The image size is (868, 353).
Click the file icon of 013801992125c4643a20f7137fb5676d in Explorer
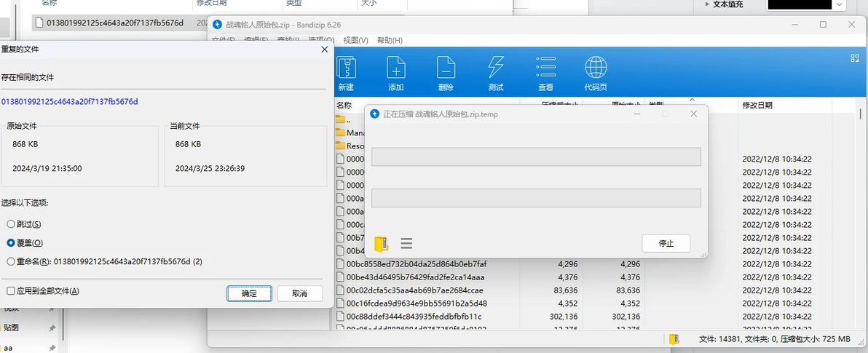(39, 23)
